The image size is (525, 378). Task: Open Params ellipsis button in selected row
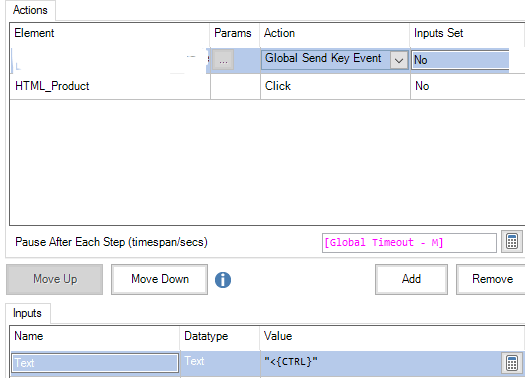(223, 60)
